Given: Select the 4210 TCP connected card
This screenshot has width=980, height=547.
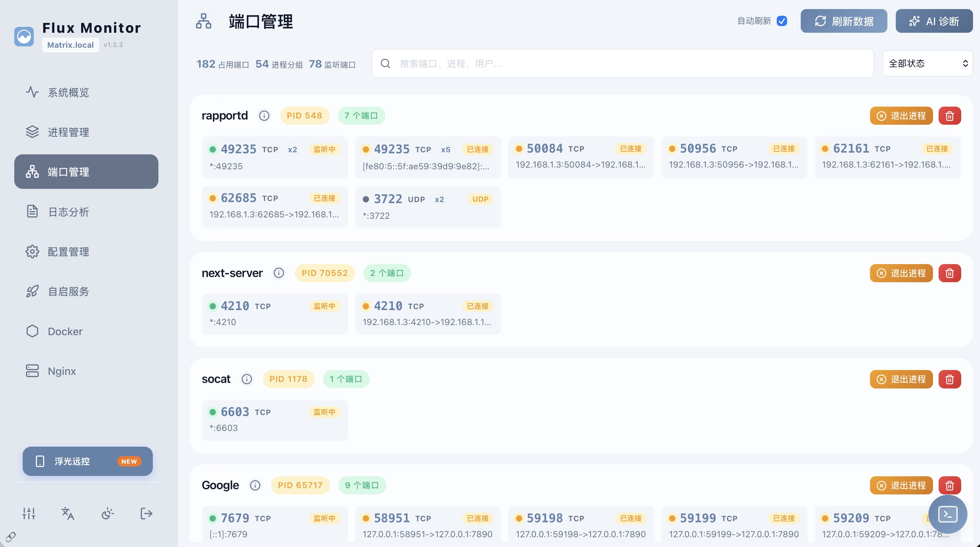Looking at the screenshot, I should point(428,314).
